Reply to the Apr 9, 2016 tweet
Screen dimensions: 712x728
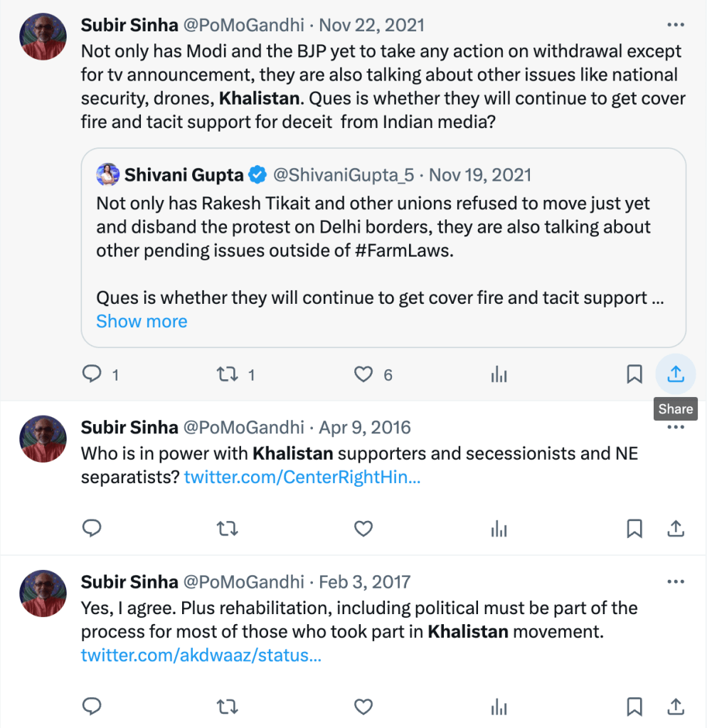[x=92, y=528]
